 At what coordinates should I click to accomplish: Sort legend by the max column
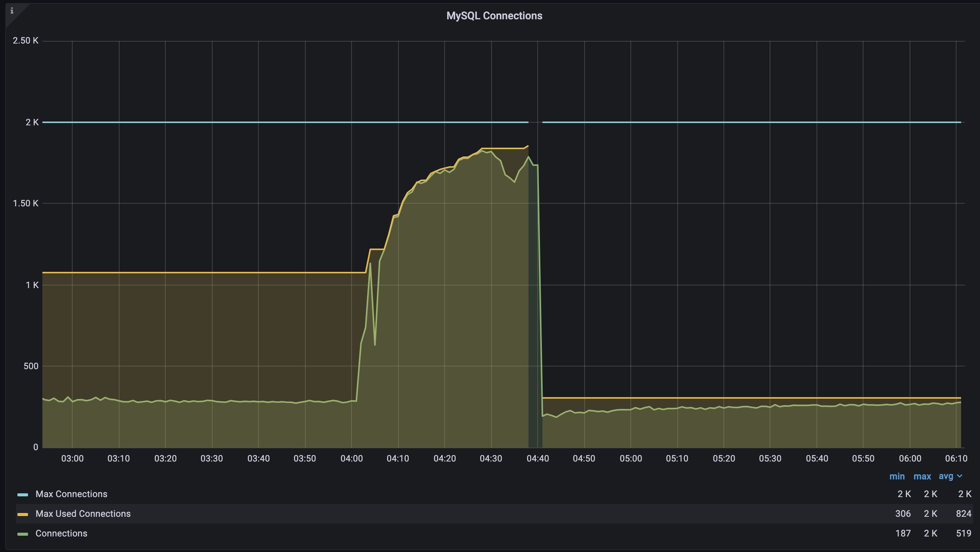[922, 477]
